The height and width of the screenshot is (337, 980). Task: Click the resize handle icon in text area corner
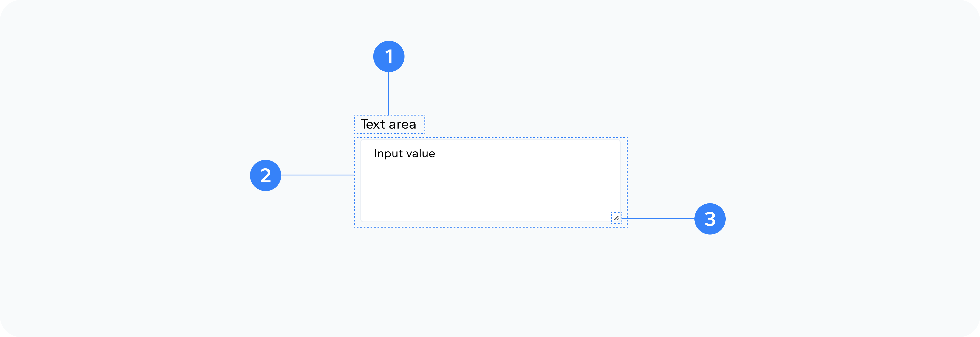click(616, 218)
